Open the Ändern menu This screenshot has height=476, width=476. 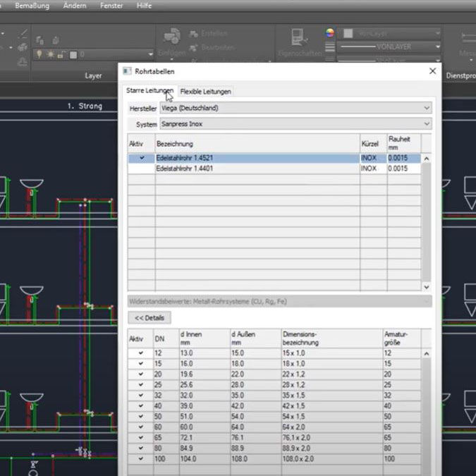pos(75,6)
